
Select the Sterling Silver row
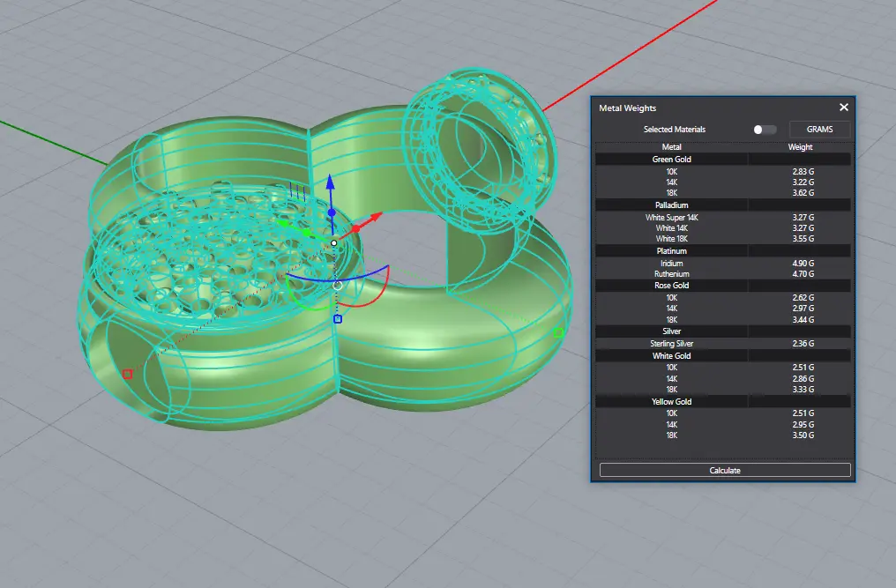pyautogui.click(x=671, y=344)
